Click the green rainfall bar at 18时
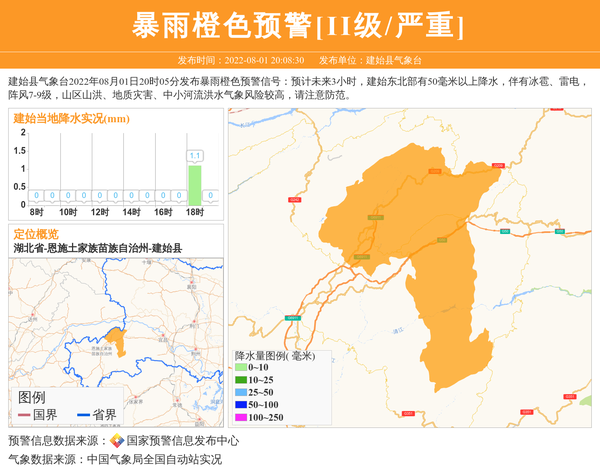 coord(195,184)
